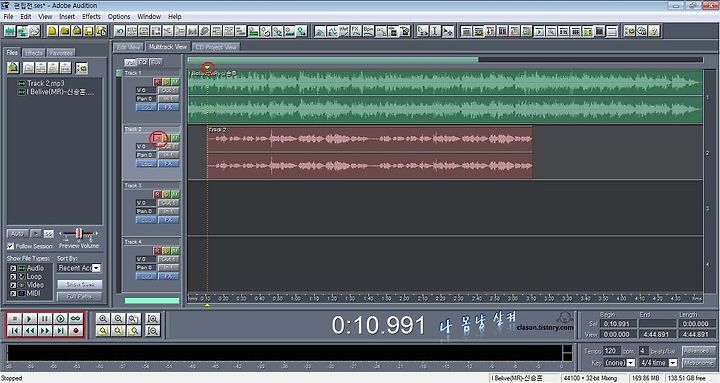The height and width of the screenshot is (383, 720).
Task: Click the Stop transport button
Action: click(15, 318)
